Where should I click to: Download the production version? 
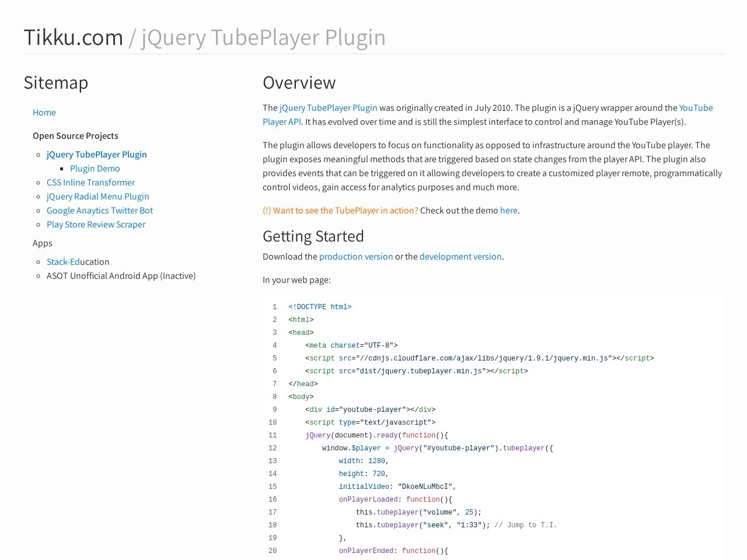click(356, 256)
